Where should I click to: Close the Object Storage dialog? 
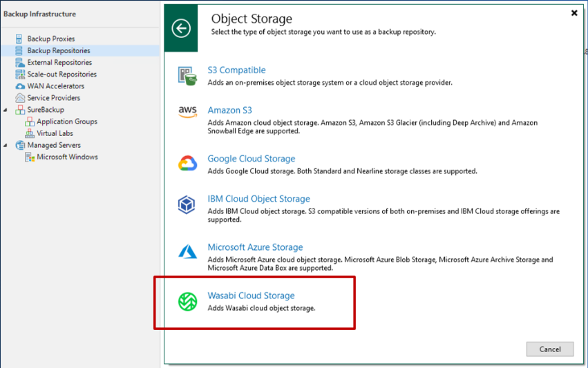click(x=574, y=12)
